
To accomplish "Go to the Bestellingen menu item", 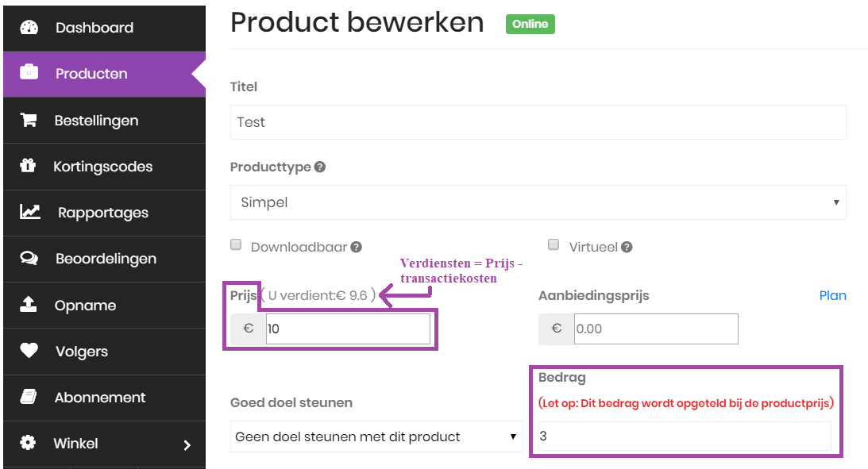I will 105,120.
